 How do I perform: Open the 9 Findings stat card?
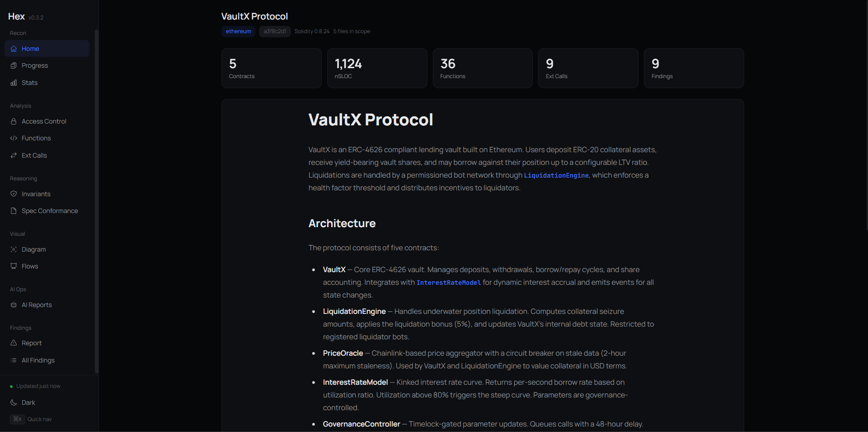(x=694, y=68)
